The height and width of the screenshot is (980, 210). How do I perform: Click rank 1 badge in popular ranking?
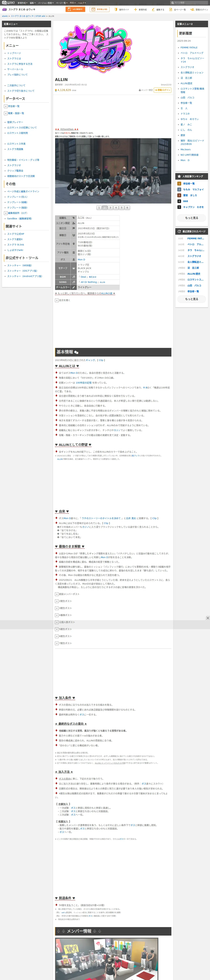click(x=179, y=184)
